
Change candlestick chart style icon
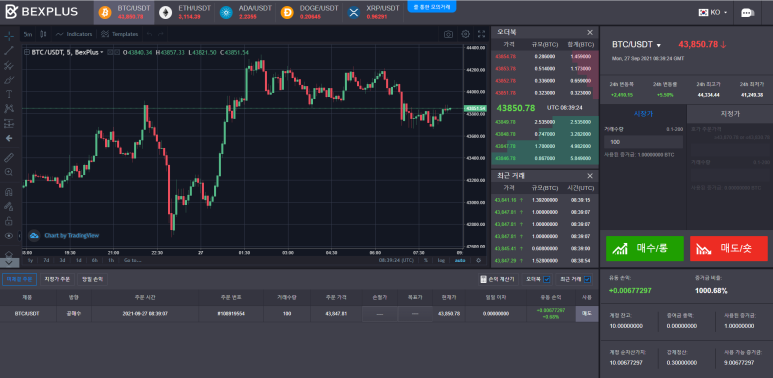pyautogui.click(x=43, y=34)
